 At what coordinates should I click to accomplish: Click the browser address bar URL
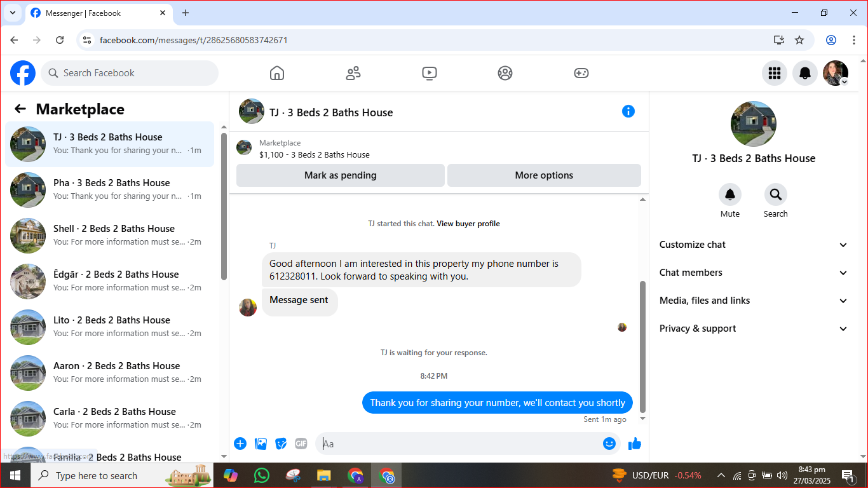tap(194, 40)
